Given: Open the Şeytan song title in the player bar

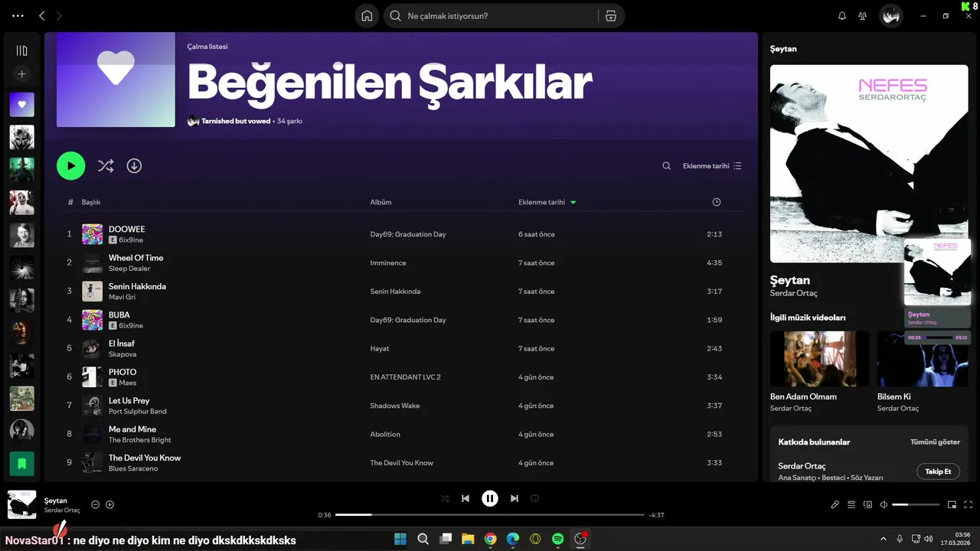Looking at the screenshot, I should point(56,500).
